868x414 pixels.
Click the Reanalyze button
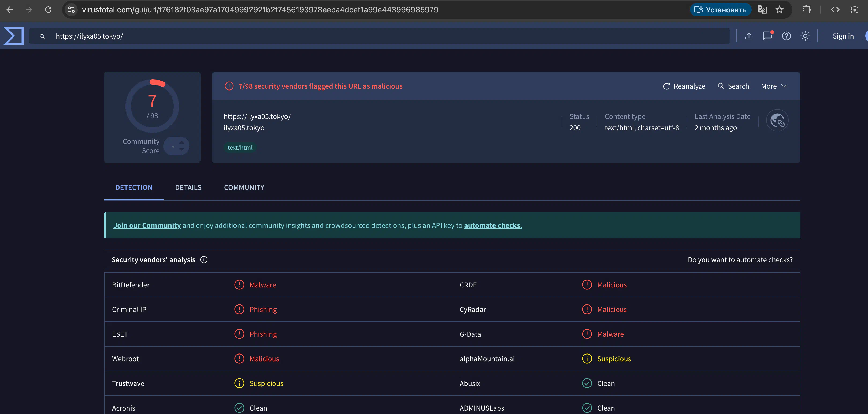(x=684, y=86)
